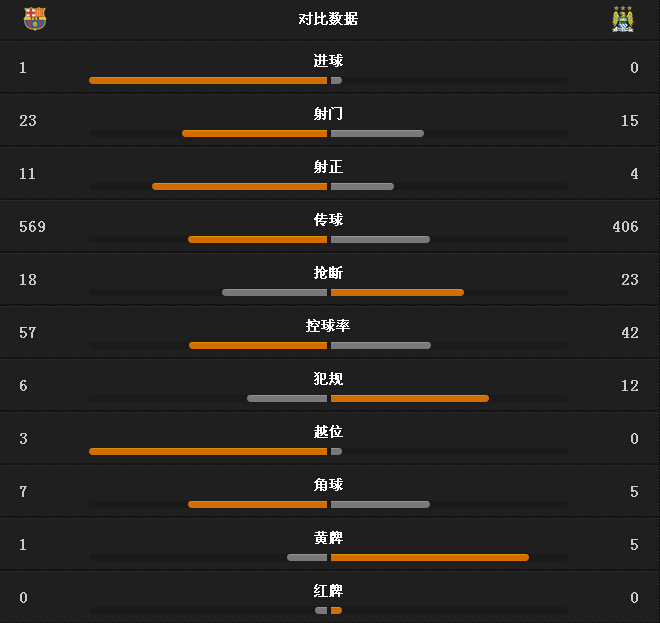Select the 进球 stat label

328,61
